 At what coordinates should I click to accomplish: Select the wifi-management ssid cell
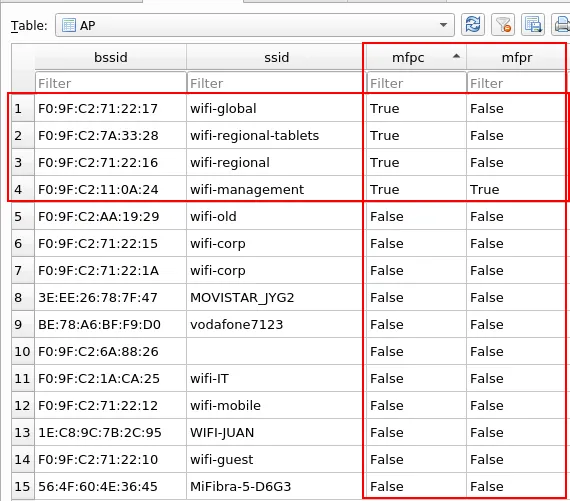click(x=276, y=189)
